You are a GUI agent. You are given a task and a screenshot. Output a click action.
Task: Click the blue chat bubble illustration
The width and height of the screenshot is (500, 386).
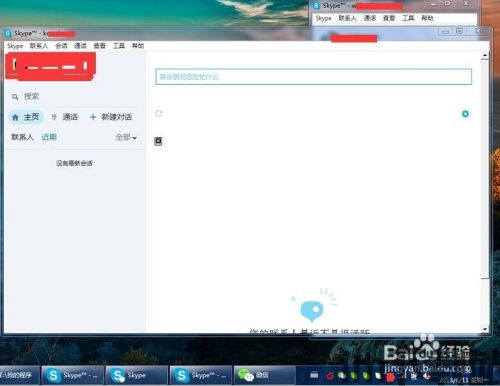click(312, 311)
